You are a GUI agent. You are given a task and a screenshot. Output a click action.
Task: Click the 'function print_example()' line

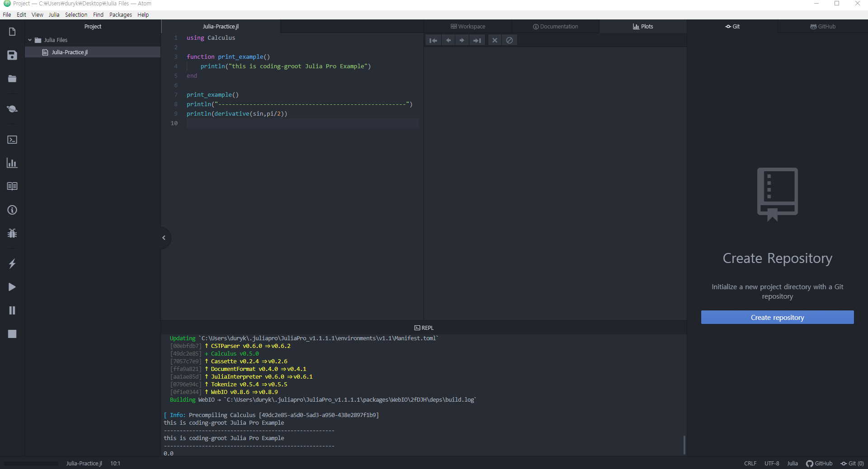coord(228,57)
